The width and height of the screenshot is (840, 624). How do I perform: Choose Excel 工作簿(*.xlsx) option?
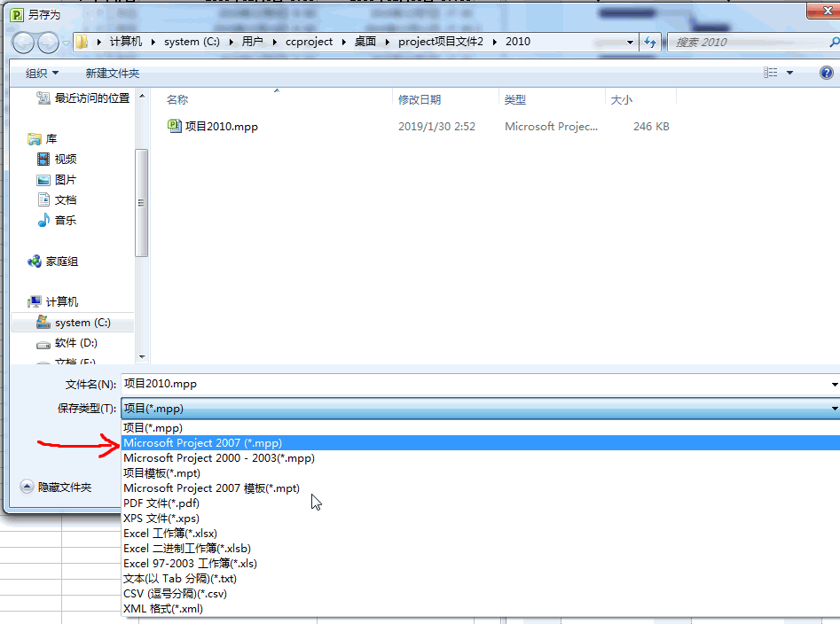481,533
